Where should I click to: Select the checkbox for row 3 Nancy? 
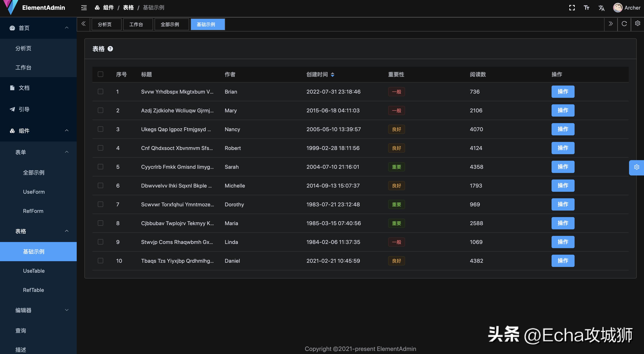100,129
